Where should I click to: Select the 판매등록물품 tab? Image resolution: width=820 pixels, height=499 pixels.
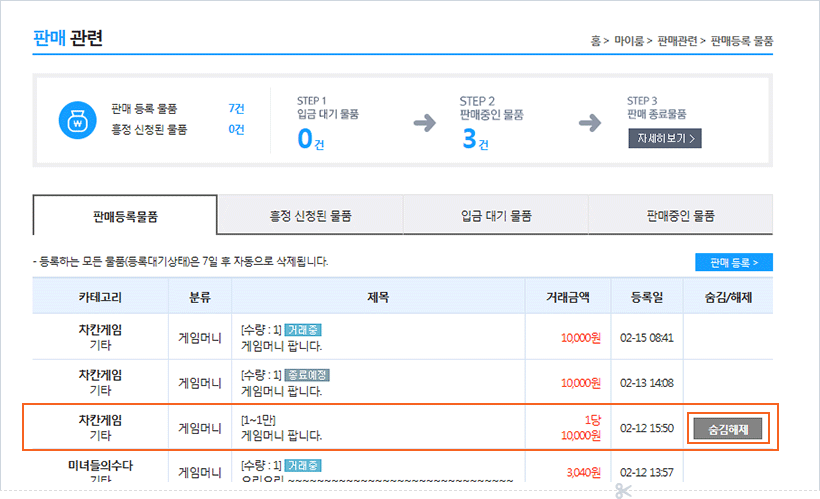point(125,215)
